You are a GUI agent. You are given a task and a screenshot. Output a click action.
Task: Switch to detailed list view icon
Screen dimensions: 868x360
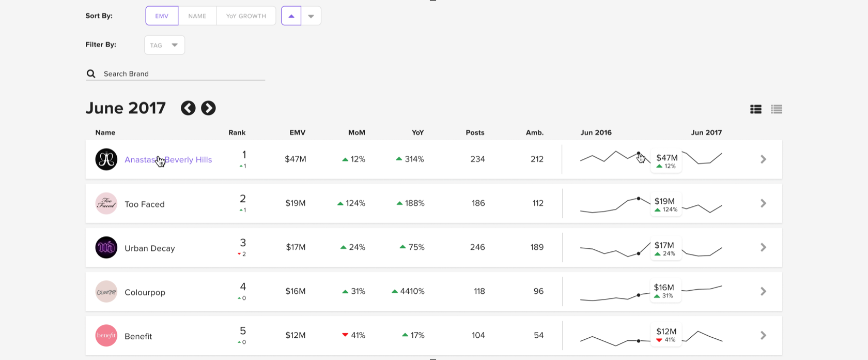click(x=756, y=109)
